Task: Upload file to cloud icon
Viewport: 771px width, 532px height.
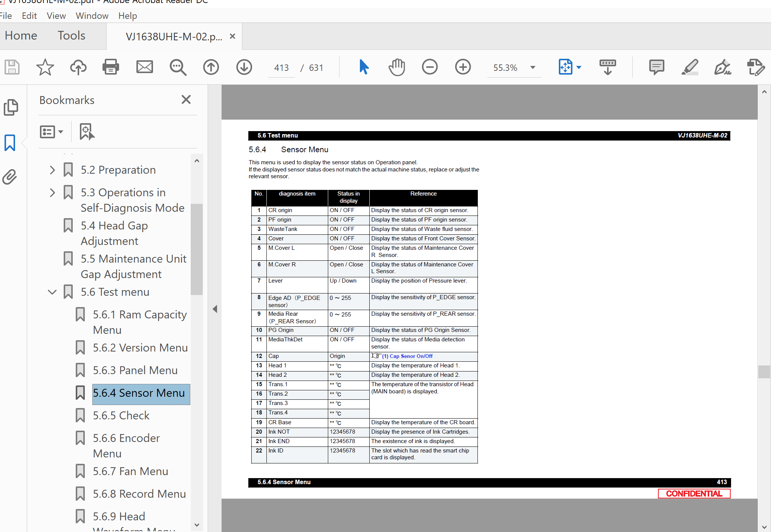Action: pyautogui.click(x=78, y=67)
